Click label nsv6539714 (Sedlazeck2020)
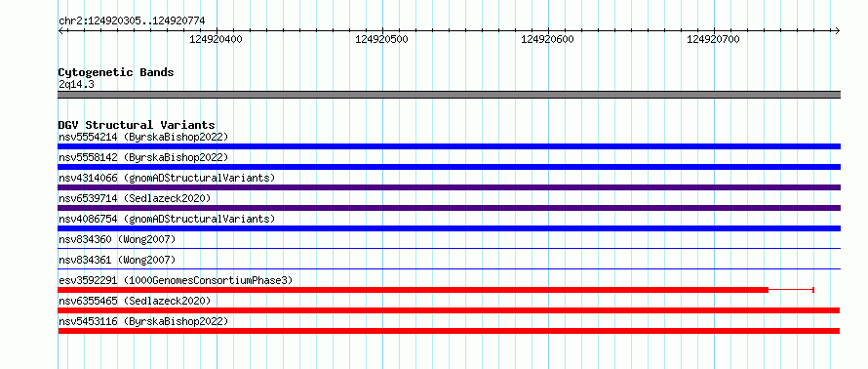Image resolution: width=868 pixels, height=369 pixels. point(135,198)
